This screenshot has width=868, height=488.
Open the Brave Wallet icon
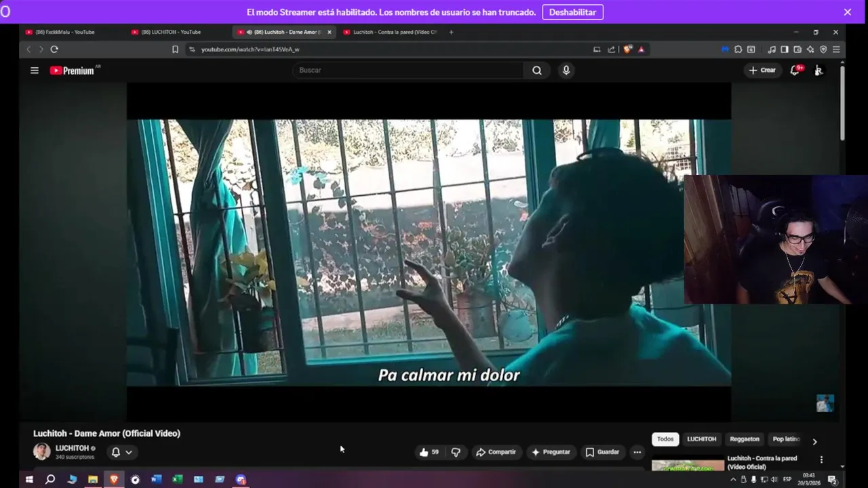pyautogui.click(x=797, y=49)
